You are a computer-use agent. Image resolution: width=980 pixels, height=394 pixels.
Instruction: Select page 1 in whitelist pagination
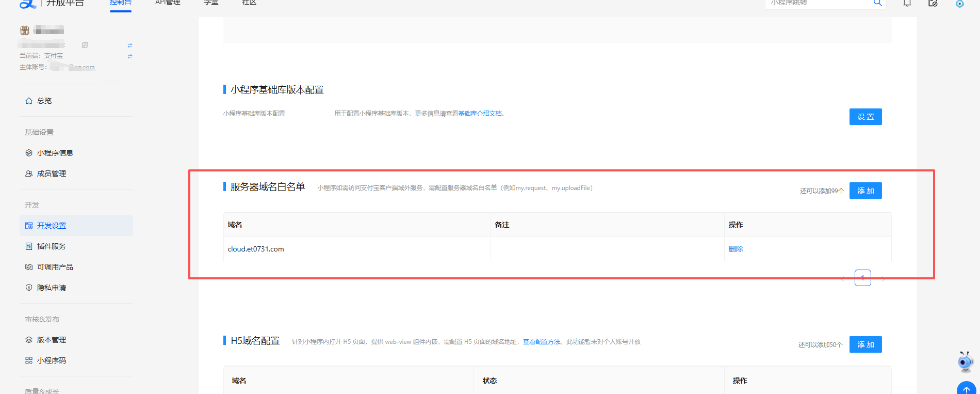(x=862, y=278)
